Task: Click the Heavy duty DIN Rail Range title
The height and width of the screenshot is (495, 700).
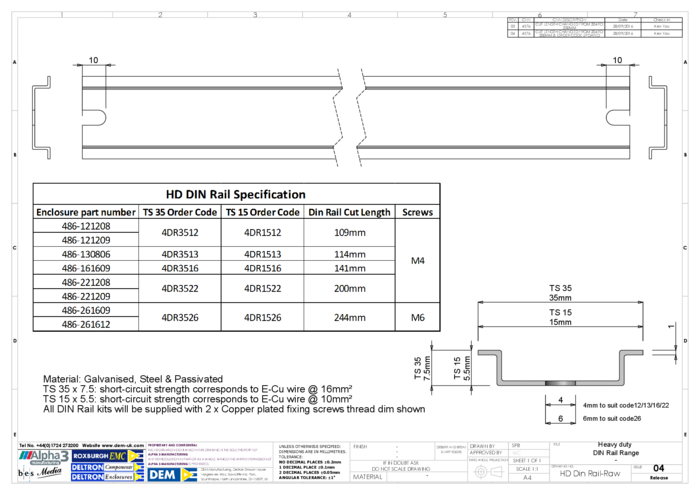Action: (615, 449)
